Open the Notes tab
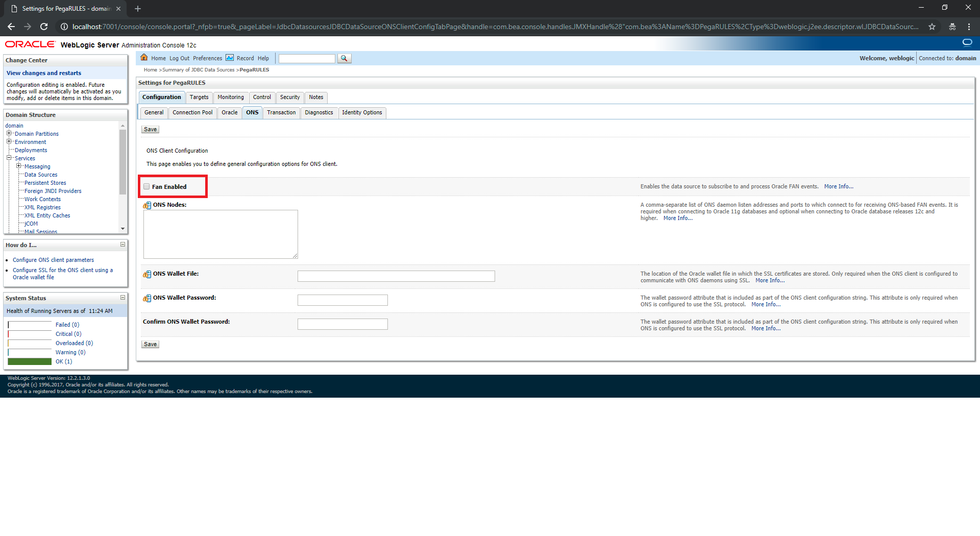 click(316, 98)
